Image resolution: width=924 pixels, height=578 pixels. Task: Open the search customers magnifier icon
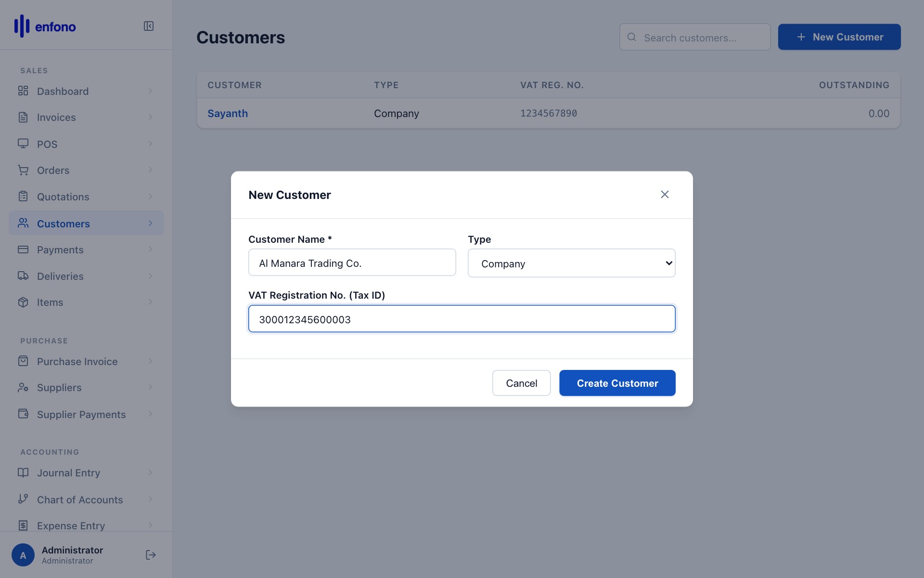point(631,37)
